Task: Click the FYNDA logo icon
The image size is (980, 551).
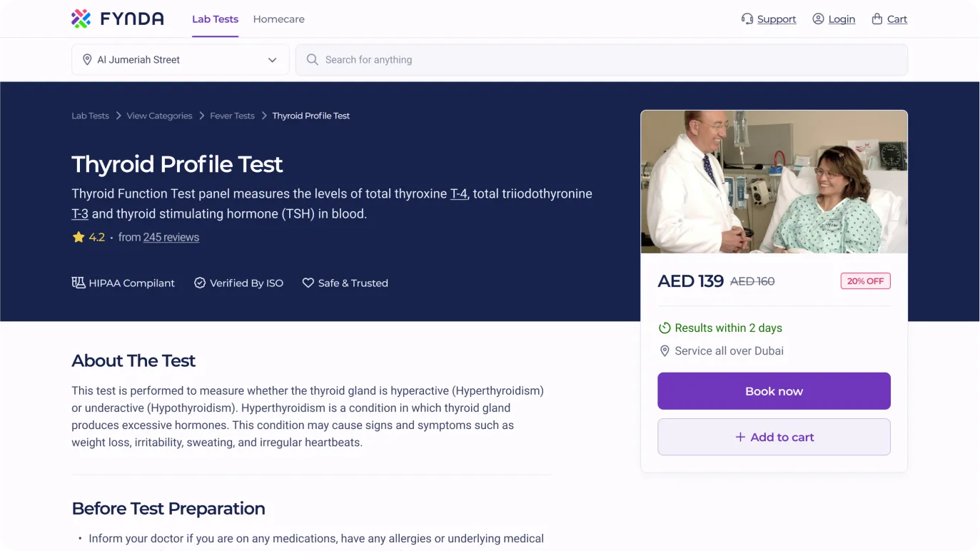Action: (81, 19)
